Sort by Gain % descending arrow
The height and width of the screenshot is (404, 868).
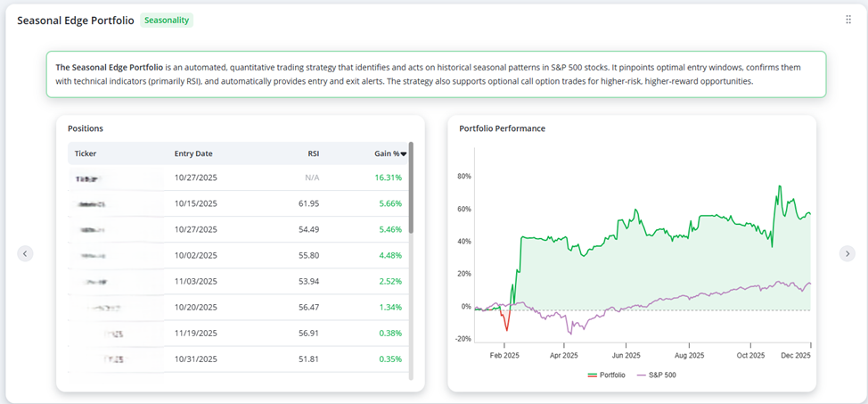pos(404,154)
